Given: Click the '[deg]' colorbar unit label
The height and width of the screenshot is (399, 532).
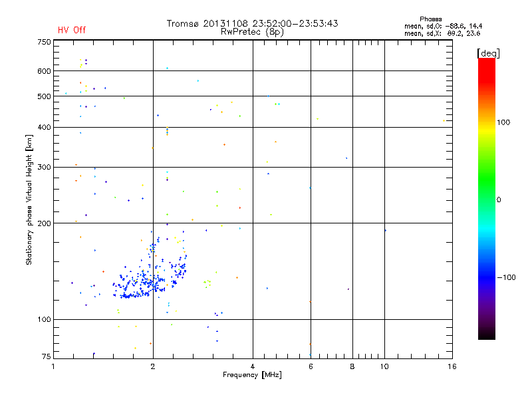Looking at the screenshot, I should click(488, 53).
